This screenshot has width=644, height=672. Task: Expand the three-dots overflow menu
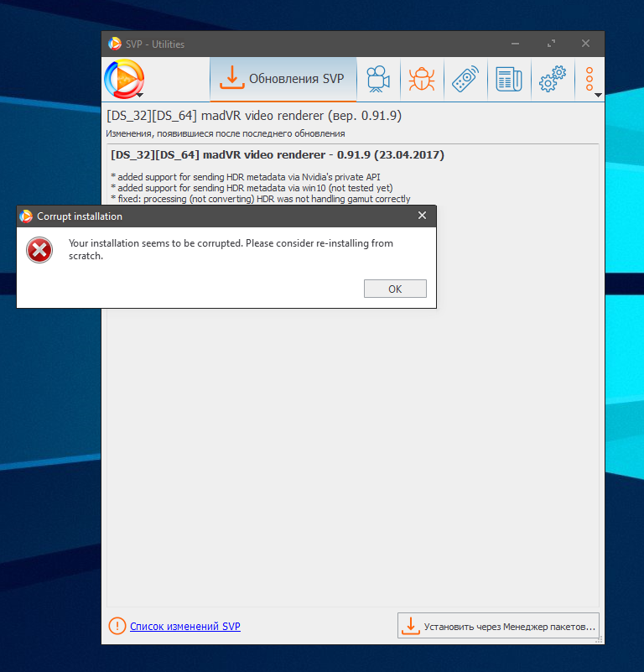click(590, 80)
